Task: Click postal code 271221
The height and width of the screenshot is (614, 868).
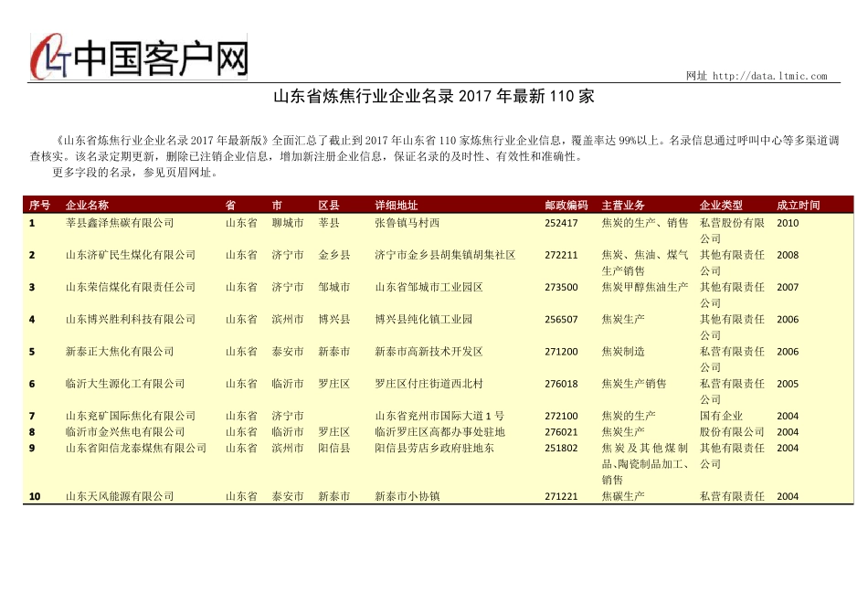Action: click(561, 495)
